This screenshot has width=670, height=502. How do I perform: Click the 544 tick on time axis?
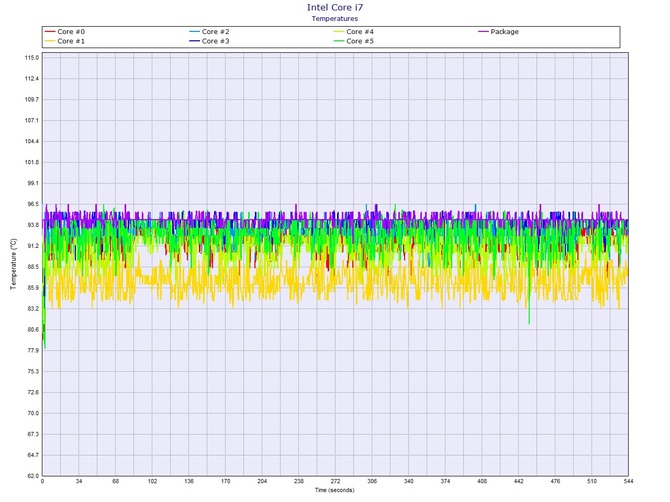coord(628,481)
